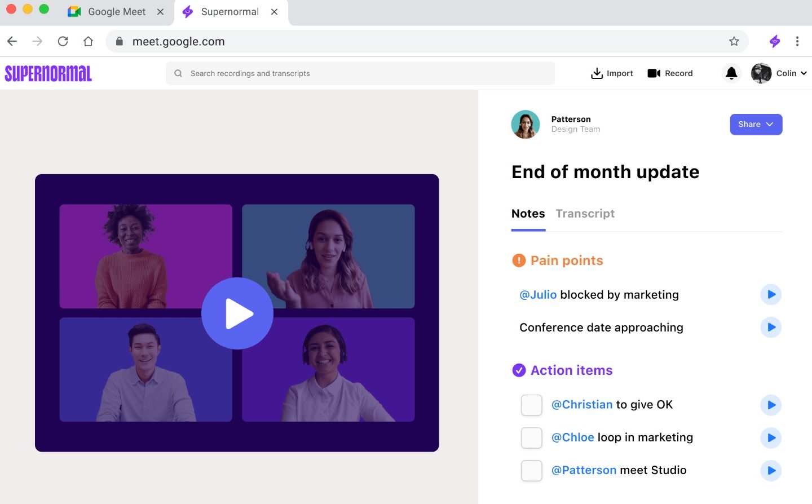Play the Conference date approaching clip
Image resolution: width=812 pixels, height=504 pixels.
coord(771,328)
